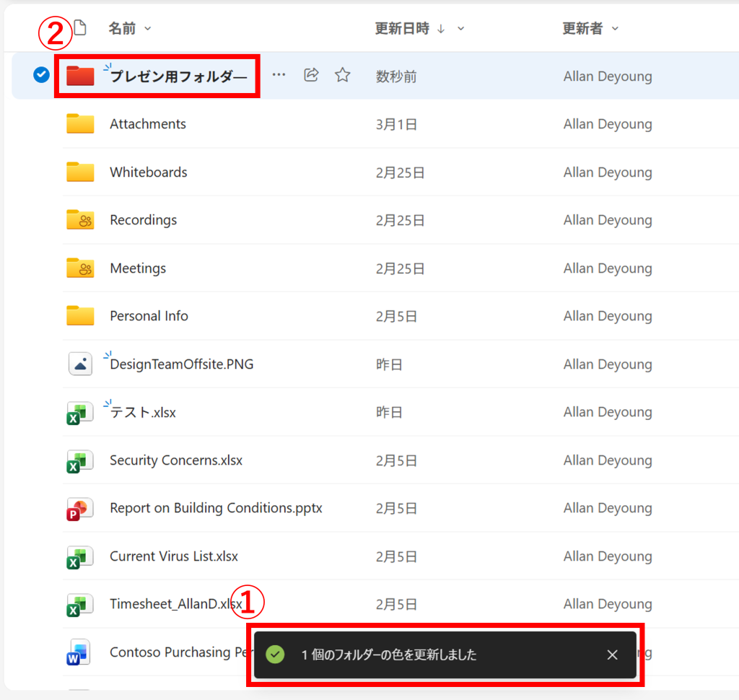
Task: Click the PowerPoint icon for Report on Building Conditions
Action: tap(80, 509)
